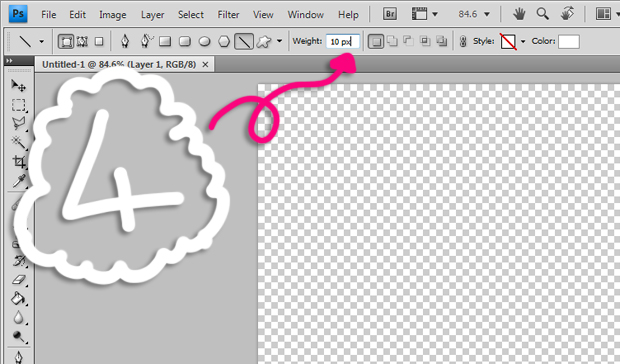Select the Zoom magnifier tool in application bar
Image resolution: width=620 pixels, height=364 pixels.
(542, 14)
